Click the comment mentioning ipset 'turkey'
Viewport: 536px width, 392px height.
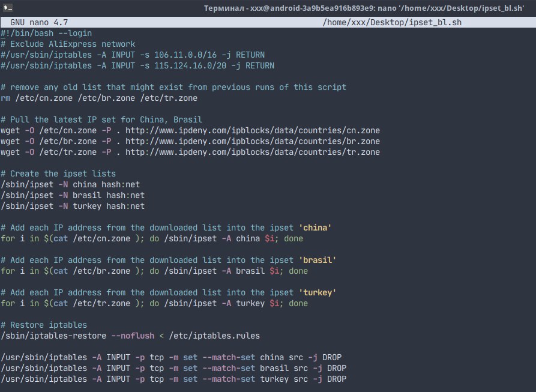(x=169, y=292)
